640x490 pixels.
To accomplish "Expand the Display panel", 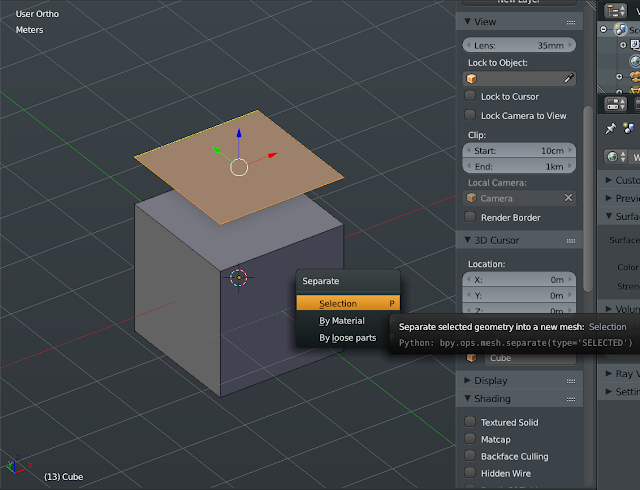I will [x=467, y=380].
